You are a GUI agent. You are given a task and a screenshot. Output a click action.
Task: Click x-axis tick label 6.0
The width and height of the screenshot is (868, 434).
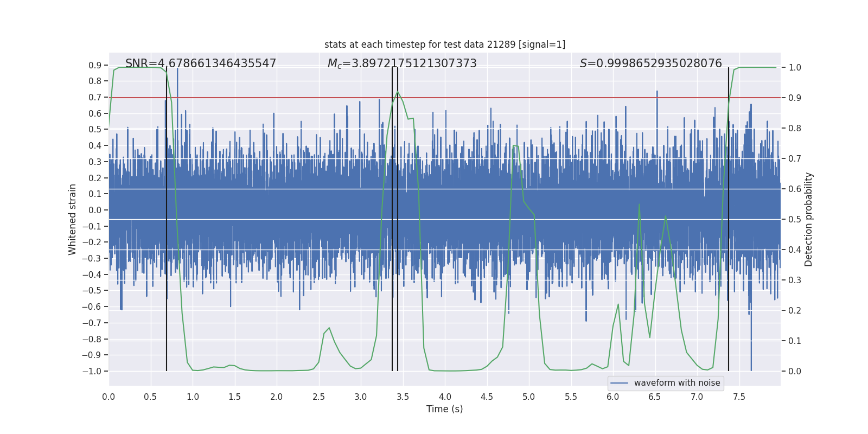(613, 397)
